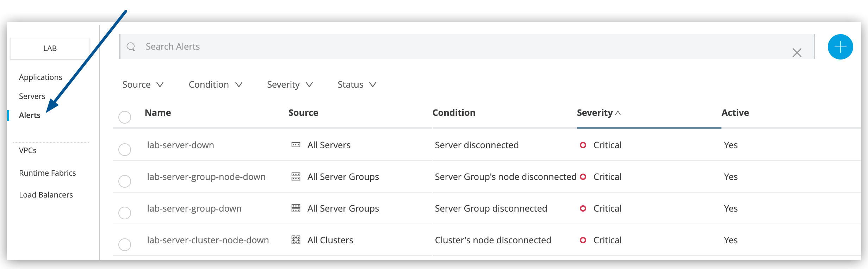Go to Runtime Fabrics section
This screenshot has height=269, width=868.
click(x=48, y=173)
